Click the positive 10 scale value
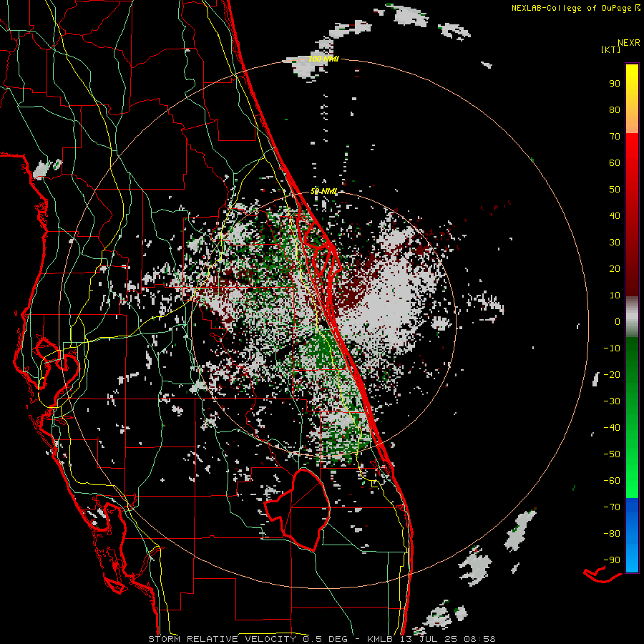Viewport: 644px width, 644px height. [615, 296]
